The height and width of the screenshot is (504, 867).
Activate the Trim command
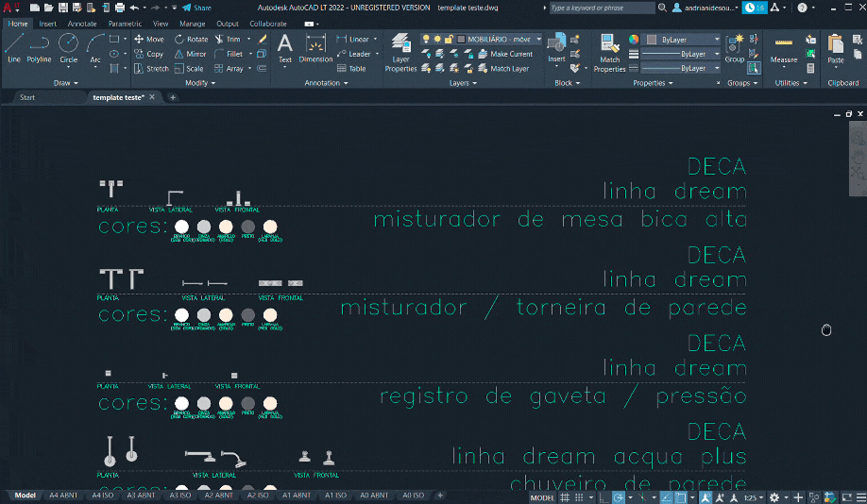point(228,40)
